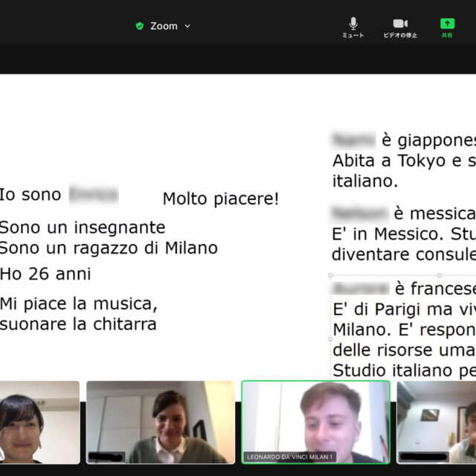The width and height of the screenshot is (476, 476).
Task: Click the 'suonare la chitarra' line
Action: click(x=78, y=324)
